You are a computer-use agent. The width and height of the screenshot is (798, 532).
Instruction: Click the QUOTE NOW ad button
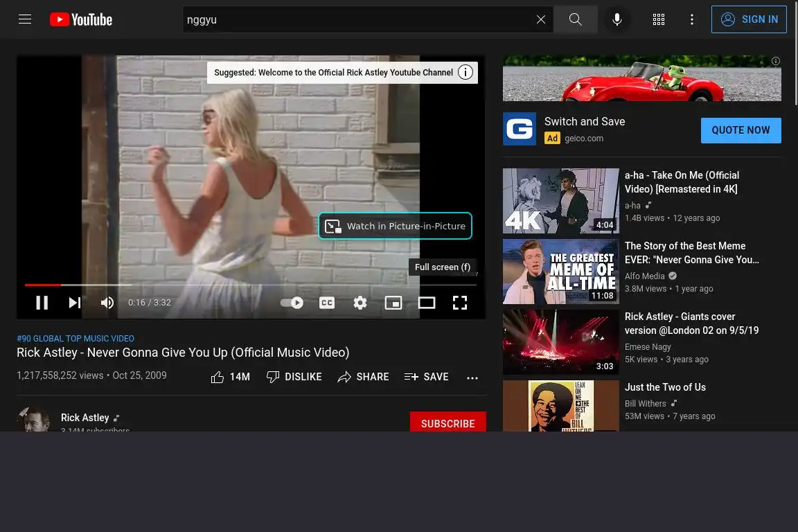point(741,130)
